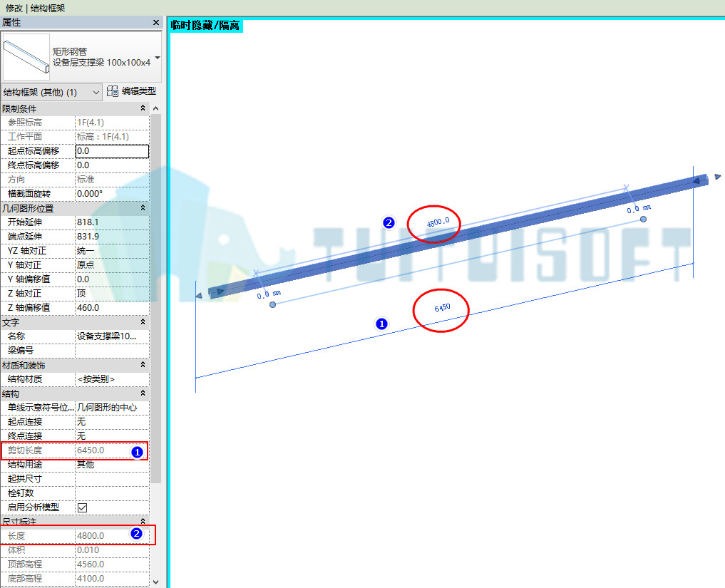This screenshot has width=725, height=588.
Task: Click the scroll-down arrow of properties list
Action: [x=156, y=582]
